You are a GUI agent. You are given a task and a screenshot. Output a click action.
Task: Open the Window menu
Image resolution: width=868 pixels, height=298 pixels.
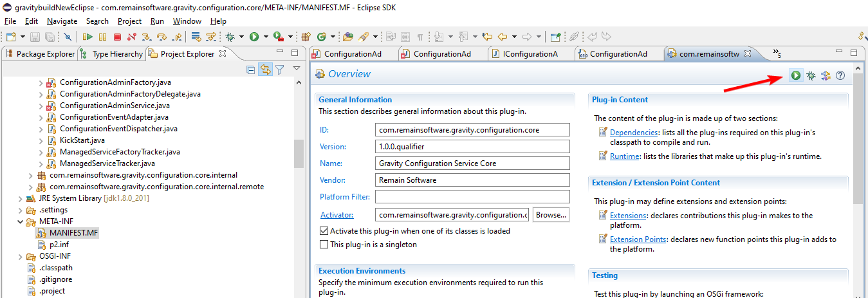187,21
